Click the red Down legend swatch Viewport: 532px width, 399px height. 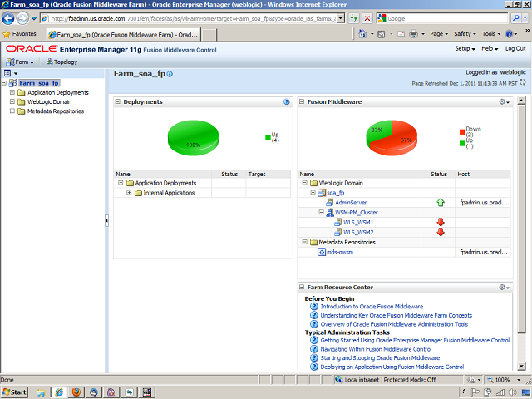pyautogui.click(x=461, y=131)
